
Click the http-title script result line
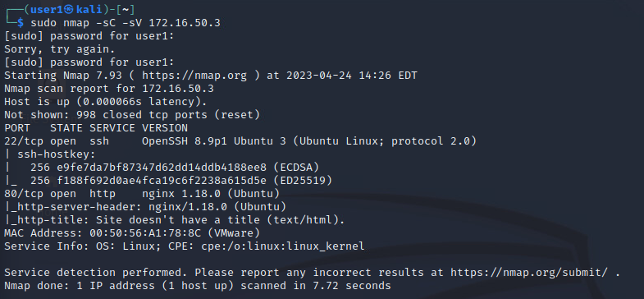click(x=175, y=220)
